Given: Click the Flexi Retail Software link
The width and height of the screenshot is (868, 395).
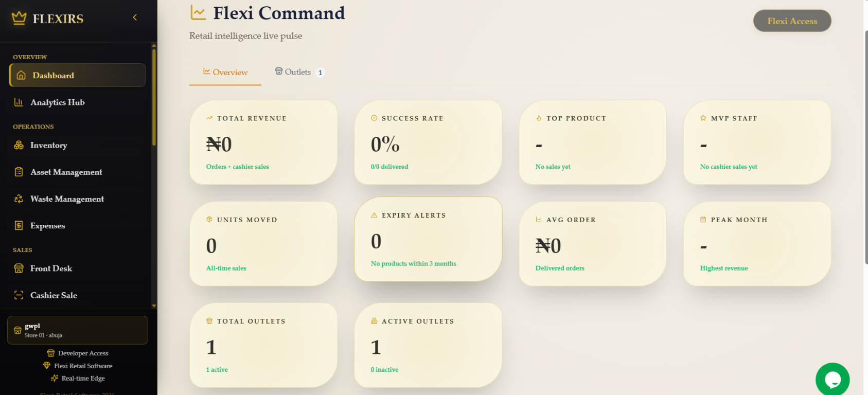Looking at the screenshot, I should click(78, 366).
